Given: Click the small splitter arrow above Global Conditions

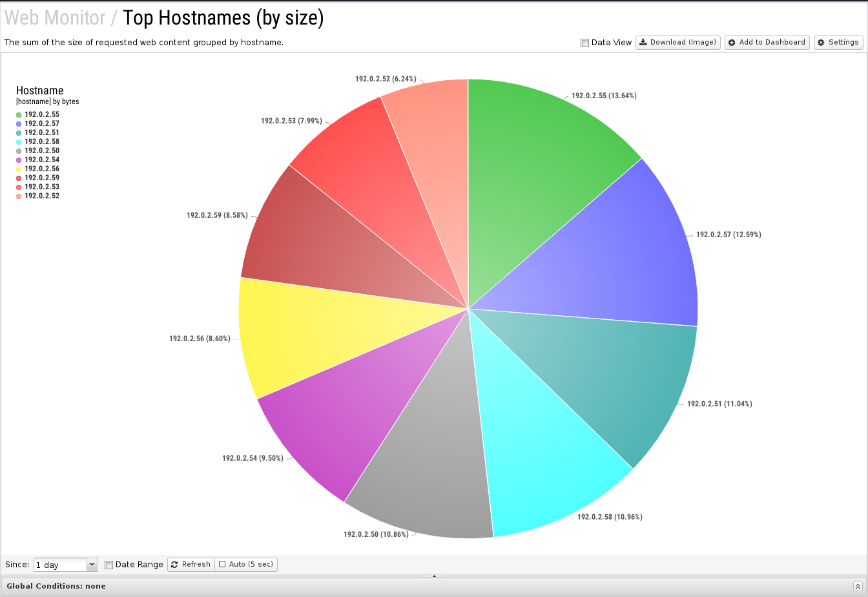Looking at the screenshot, I should coord(434,576).
